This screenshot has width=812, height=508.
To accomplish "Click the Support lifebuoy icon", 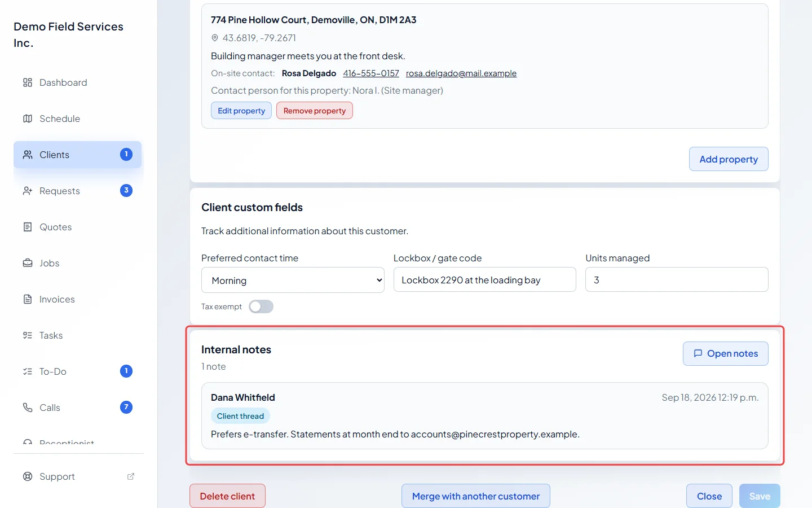I will (28, 476).
